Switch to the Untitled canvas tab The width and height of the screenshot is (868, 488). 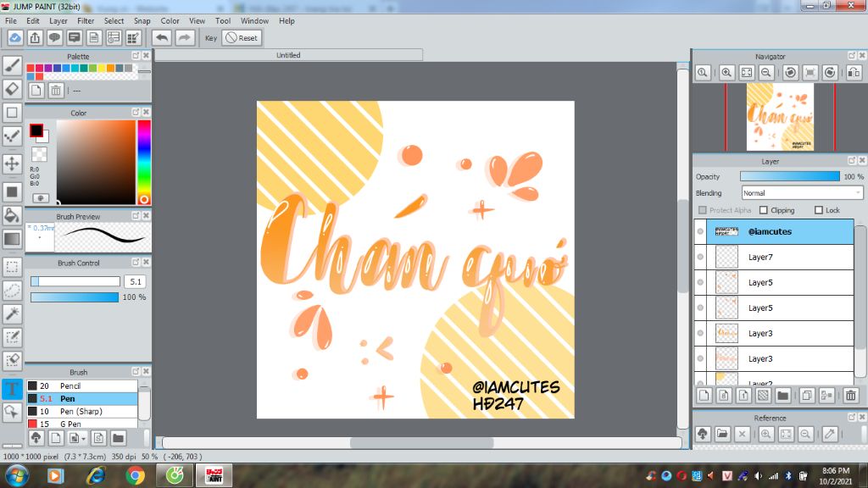coord(288,55)
